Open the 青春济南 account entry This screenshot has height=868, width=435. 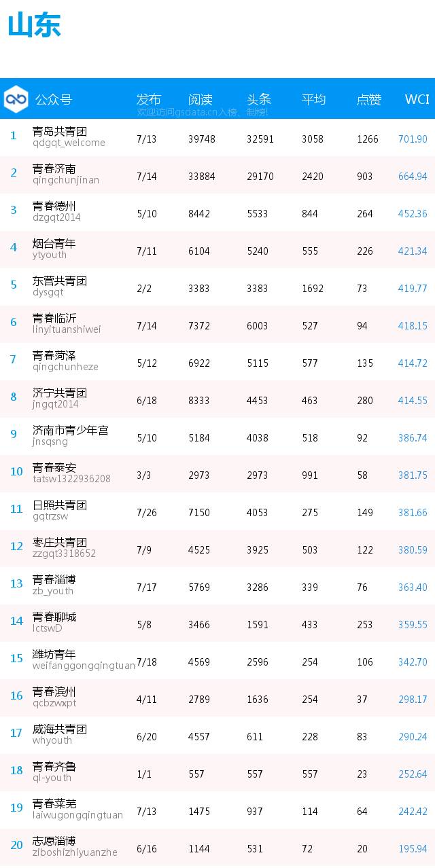pos(66,174)
